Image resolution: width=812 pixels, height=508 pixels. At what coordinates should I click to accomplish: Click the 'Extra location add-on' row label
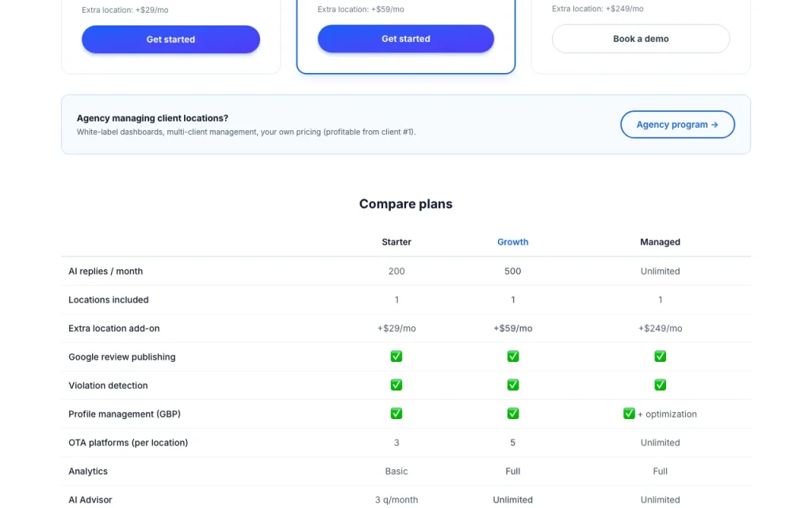[x=114, y=328]
